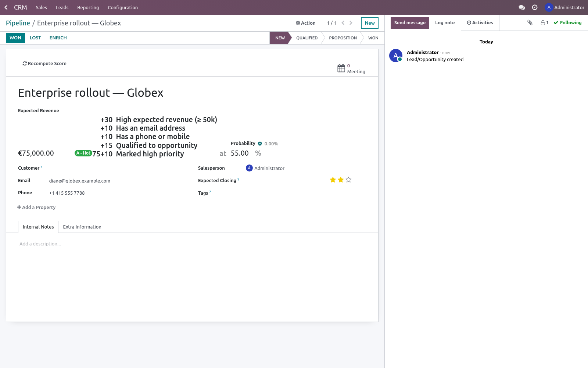Open the Log note tab
This screenshot has width=588, height=368.
click(445, 23)
